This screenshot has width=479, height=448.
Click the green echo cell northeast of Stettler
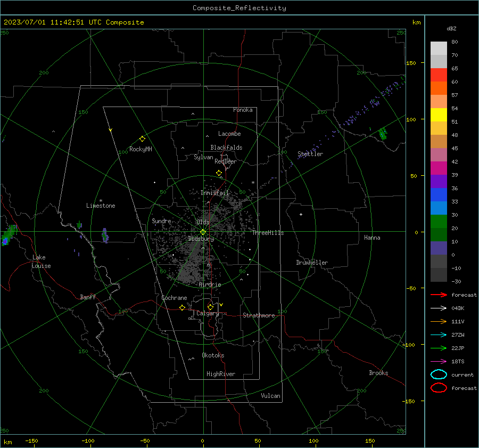click(x=383, y=134)
